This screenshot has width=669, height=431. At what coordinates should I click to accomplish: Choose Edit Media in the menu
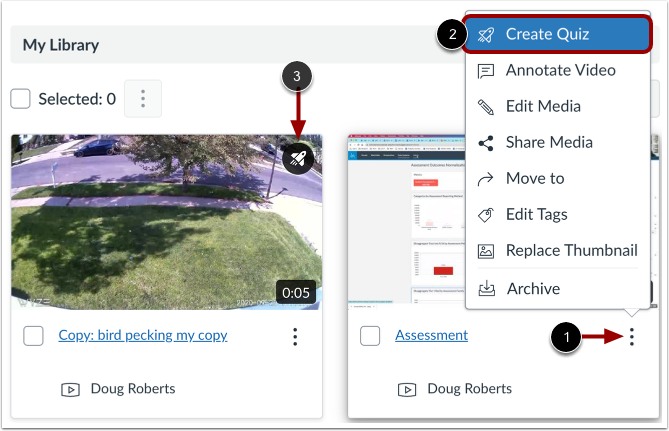557,106
